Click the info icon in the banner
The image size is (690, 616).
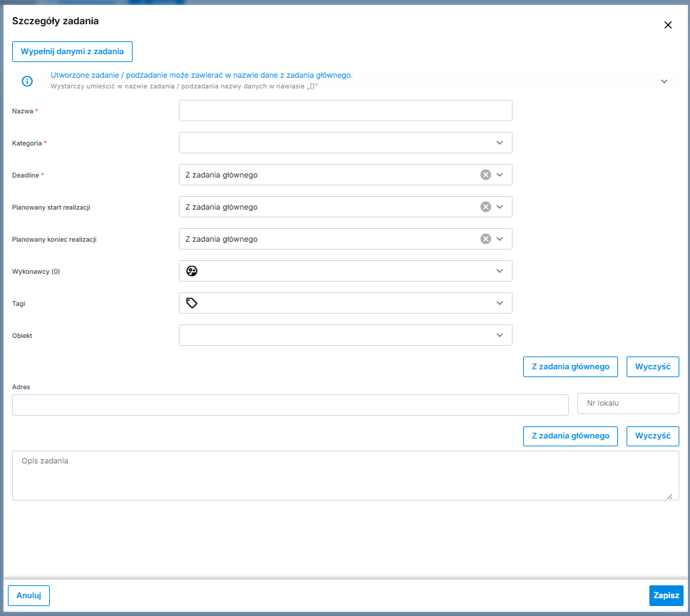(27, 81)
